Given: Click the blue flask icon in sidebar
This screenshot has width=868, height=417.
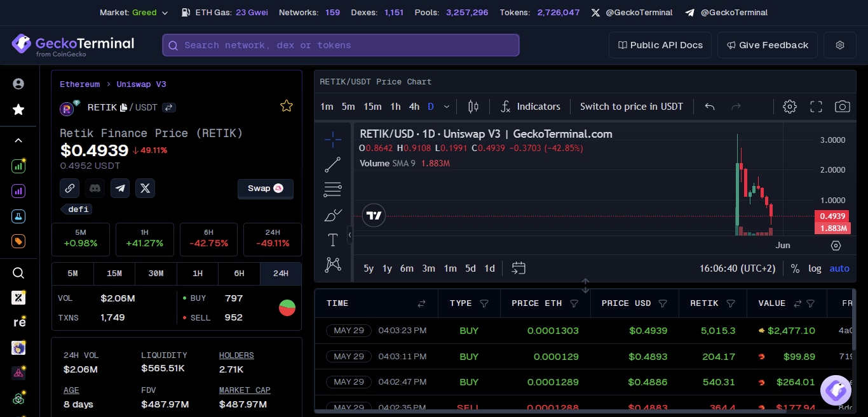Looking at the screenshot, I should [x=18, y=216].
